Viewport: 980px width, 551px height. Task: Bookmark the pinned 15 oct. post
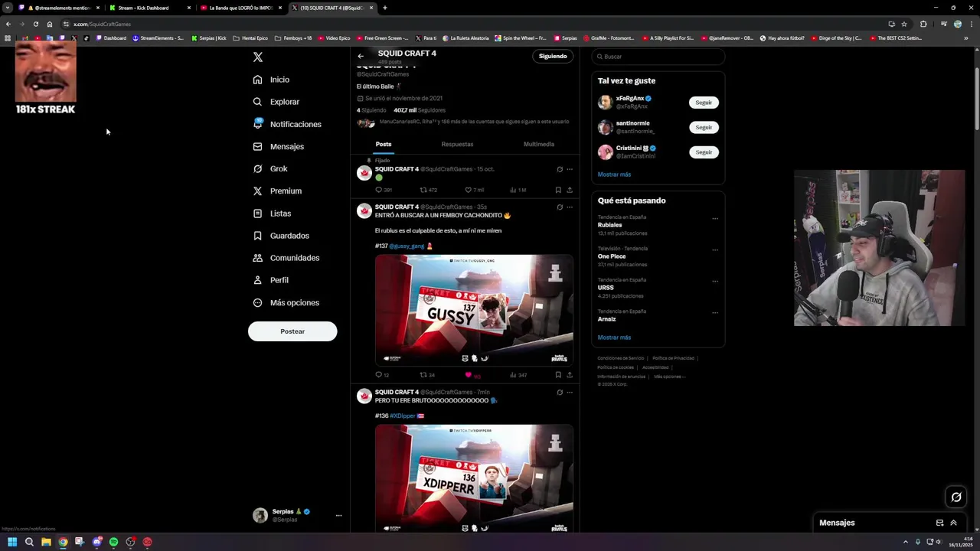(x=558, y=190)
